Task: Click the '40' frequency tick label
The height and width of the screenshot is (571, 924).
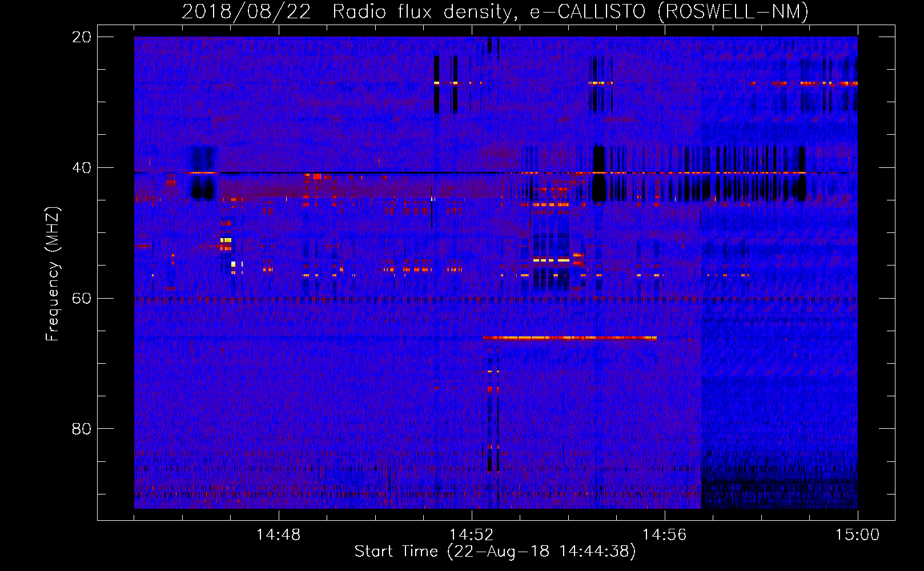Action: pyautogui.click(x=82, y=168)
